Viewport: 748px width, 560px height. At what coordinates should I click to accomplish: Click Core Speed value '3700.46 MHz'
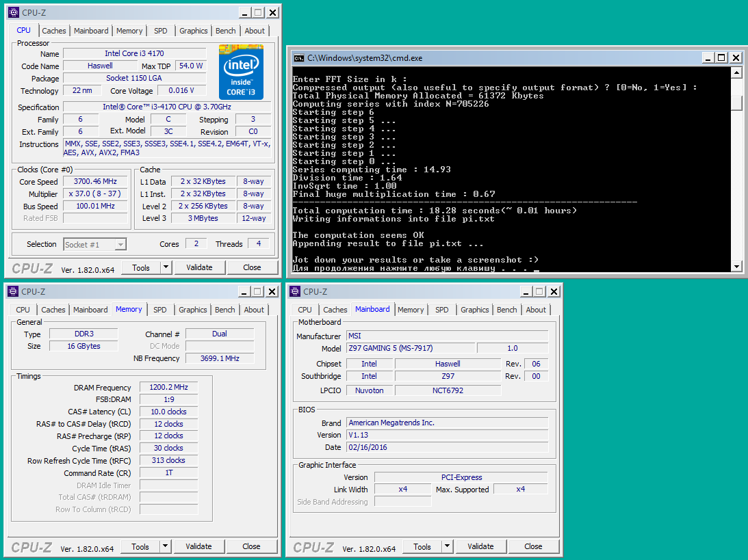click(95, 181)
